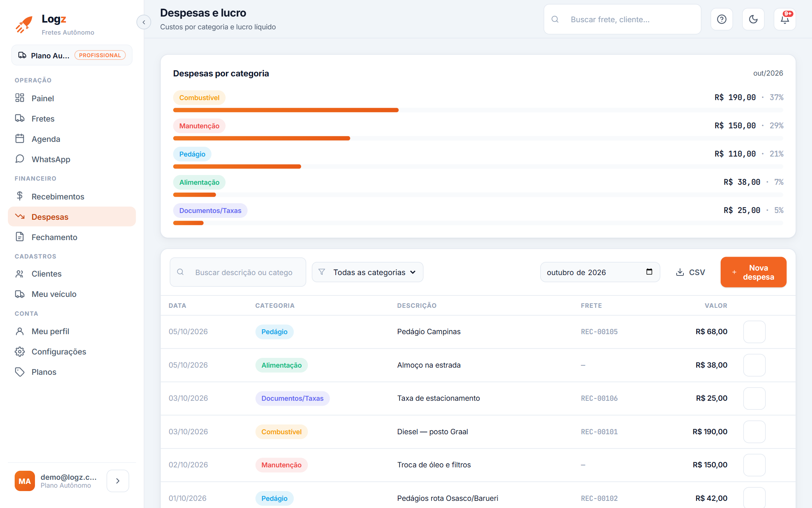Click the WhatsApp chat bubble icon
This screenshot has width=812, height=508.
20,159
